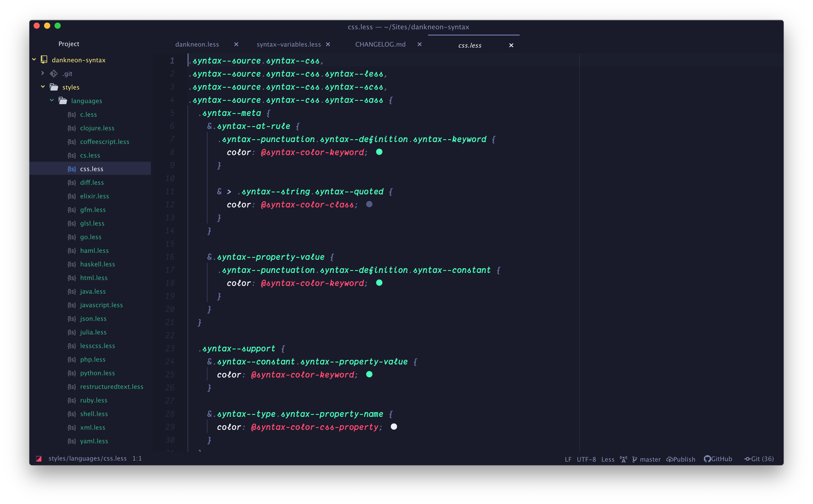Viewport: 813px width, 504px height.
Task: Click the red linter error indicator icon
Action: click(39, 459)
